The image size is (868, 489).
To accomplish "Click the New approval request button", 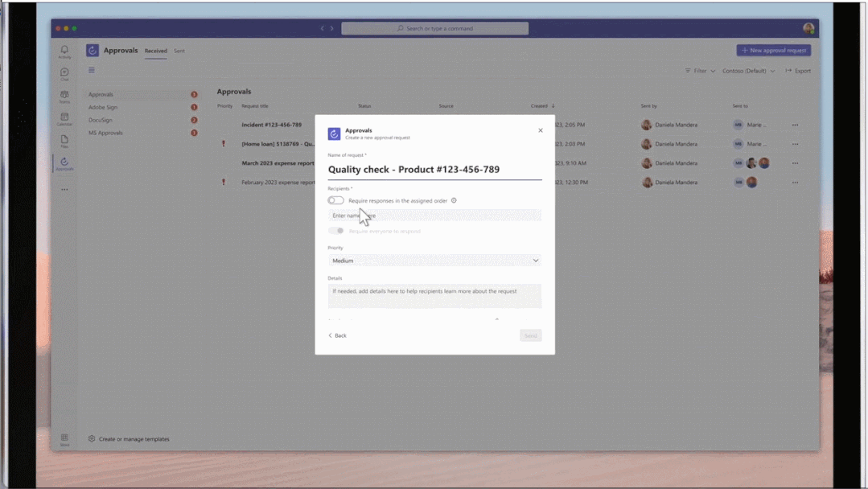I will (x=773, y=51).
